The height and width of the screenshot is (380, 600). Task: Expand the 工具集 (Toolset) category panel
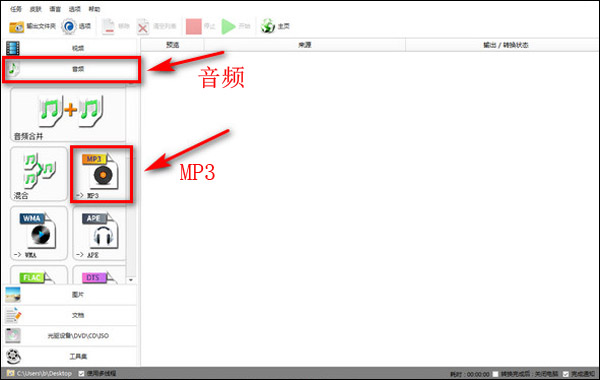coord(70,356)
